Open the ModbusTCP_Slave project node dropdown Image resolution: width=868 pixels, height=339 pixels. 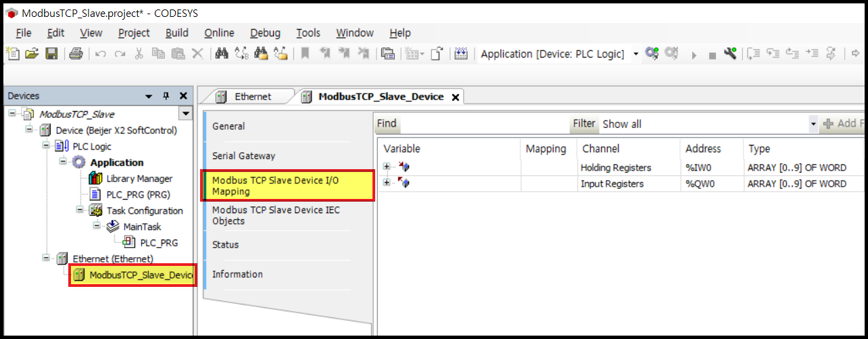pyautogui.click(x=185, y=114)
